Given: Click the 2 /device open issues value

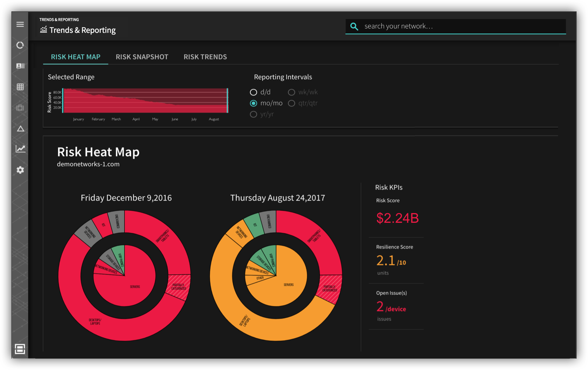Looking at the screenshot, I should [x=391, y=307].
